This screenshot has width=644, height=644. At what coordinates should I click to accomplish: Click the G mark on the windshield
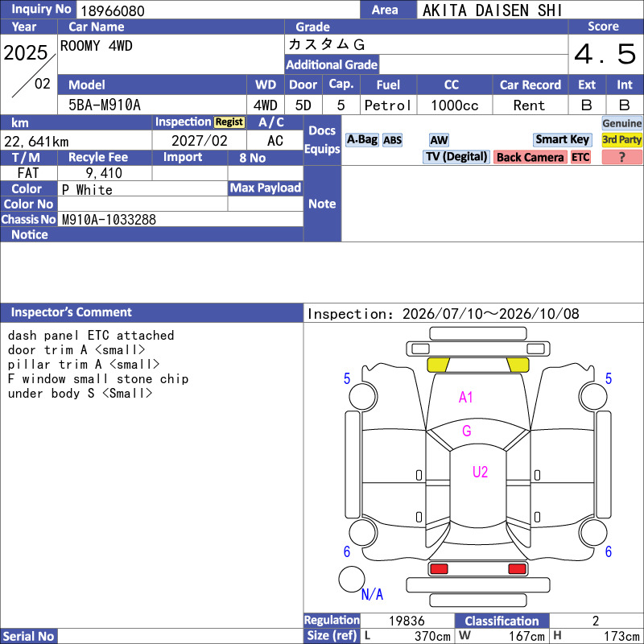tap(467, 431)
